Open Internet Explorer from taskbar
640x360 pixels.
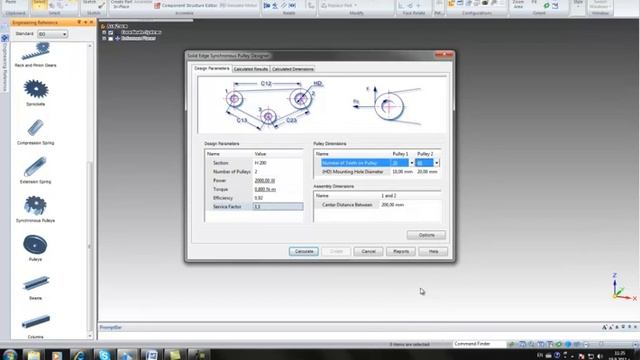coord(80,355)
